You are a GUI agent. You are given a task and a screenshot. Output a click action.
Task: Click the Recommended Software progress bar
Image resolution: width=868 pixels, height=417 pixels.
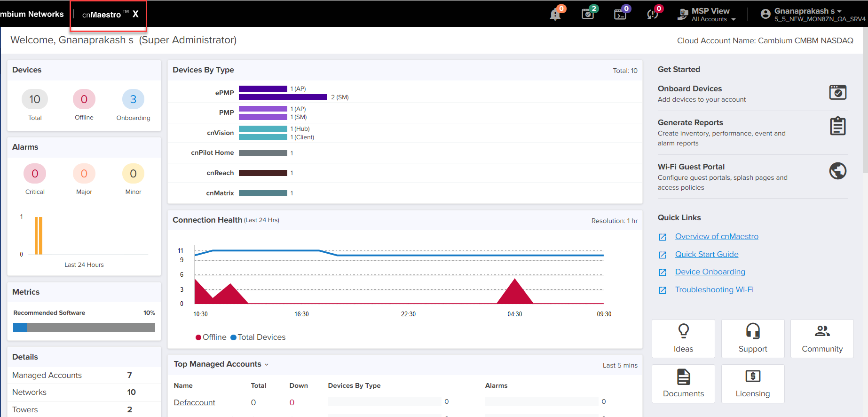pos(84,327)
